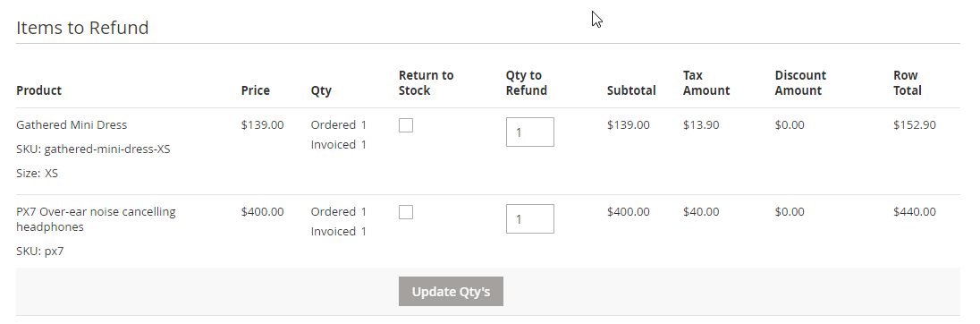Check Return to Stock for Gathered Mini Dress
980x324 pixels.
click(406, 125)
